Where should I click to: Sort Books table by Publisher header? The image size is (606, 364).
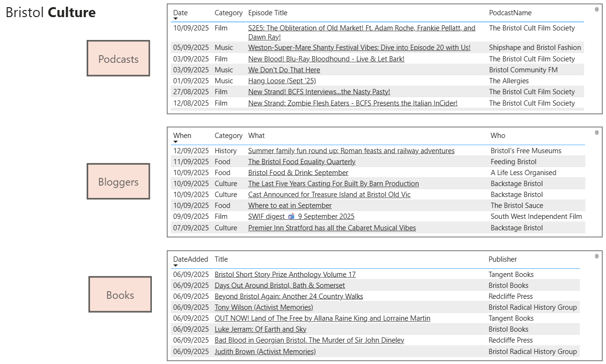click(503, 259)
